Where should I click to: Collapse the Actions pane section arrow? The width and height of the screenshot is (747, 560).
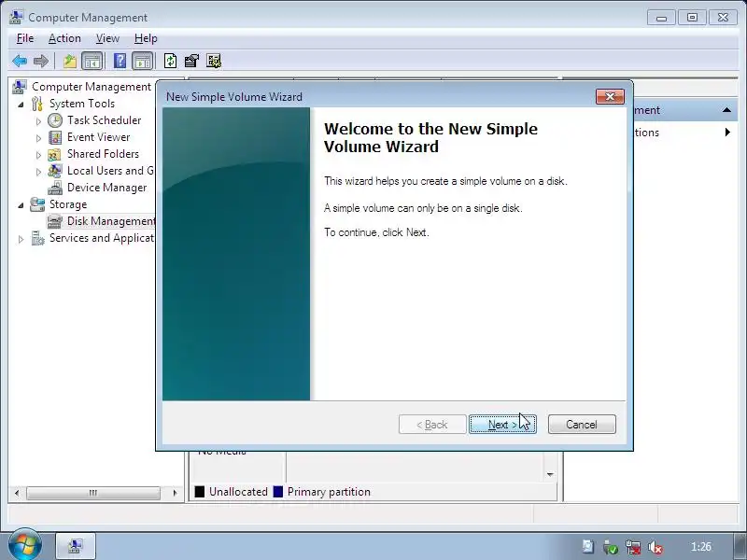coord(726,110)
